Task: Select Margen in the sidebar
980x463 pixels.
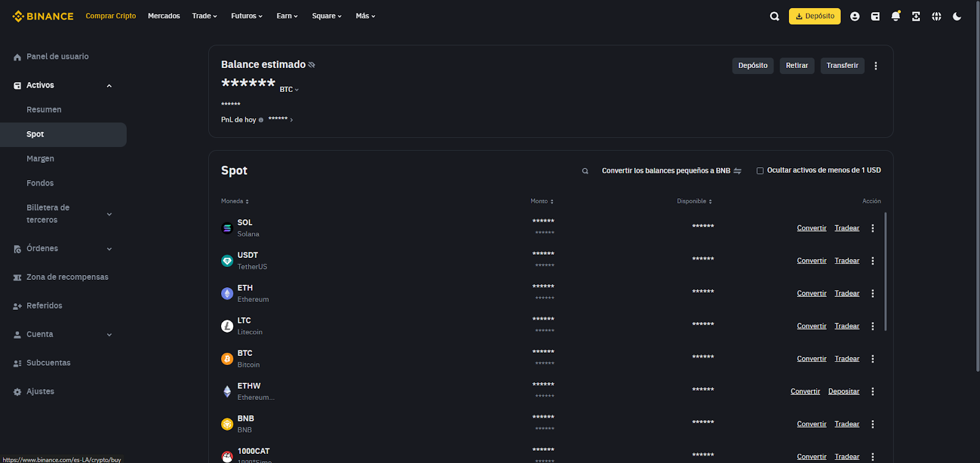Action: 40,159
